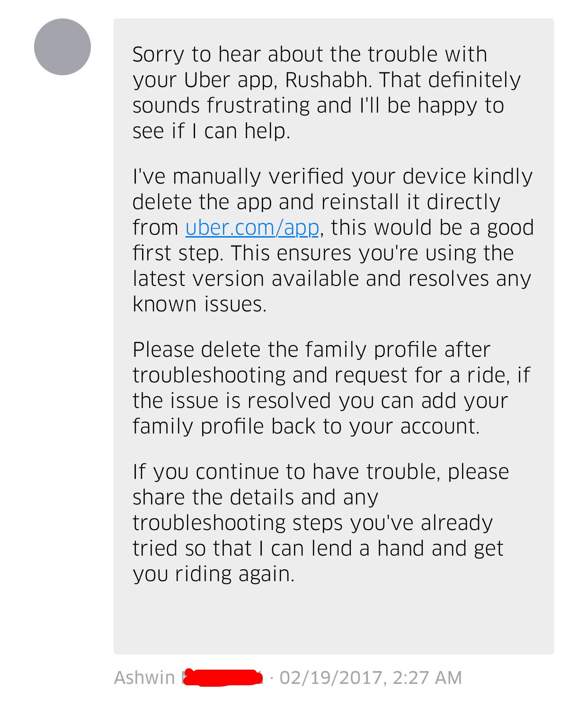588x708 pixels.
Task: Click the red redacted surname mark
Action: pos(223,677)
